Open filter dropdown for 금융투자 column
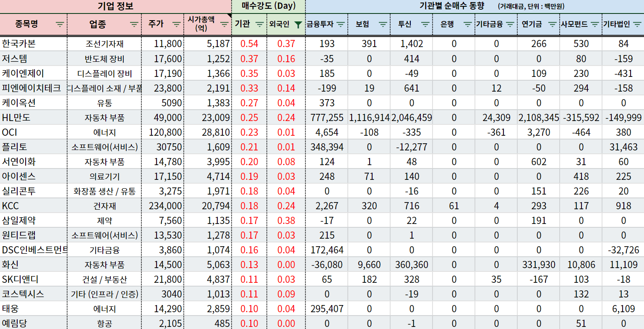Viewport: 644px width, 329px height. click(341, 25)
